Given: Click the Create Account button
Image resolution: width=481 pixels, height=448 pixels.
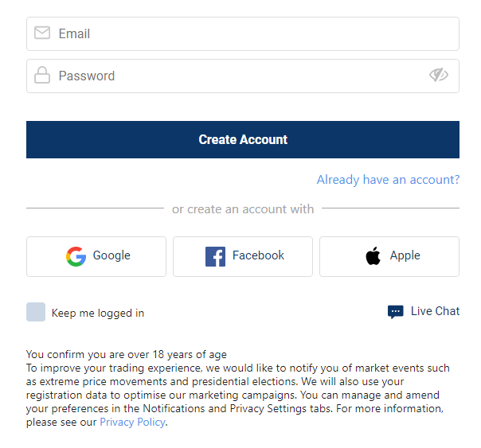Looking at the screenshot, I should point(243,140).
